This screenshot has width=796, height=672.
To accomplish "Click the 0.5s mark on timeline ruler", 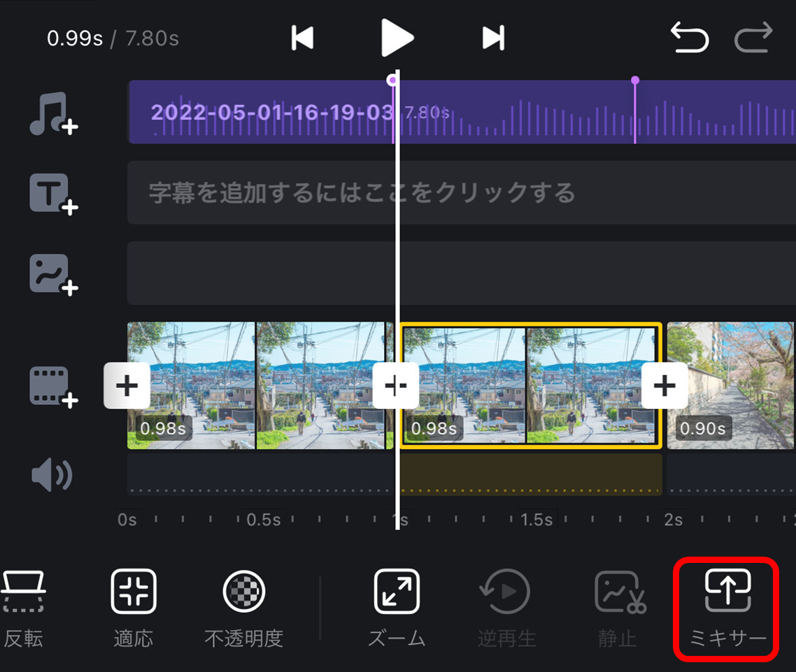I will coord(264,520).
